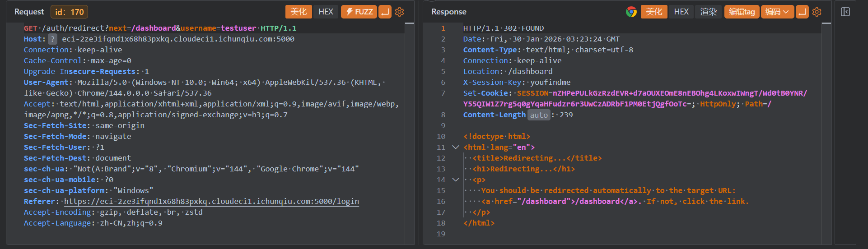Toggle line wrap in Response panel
This screenshot has height=249, width=868.
[803, 12]
